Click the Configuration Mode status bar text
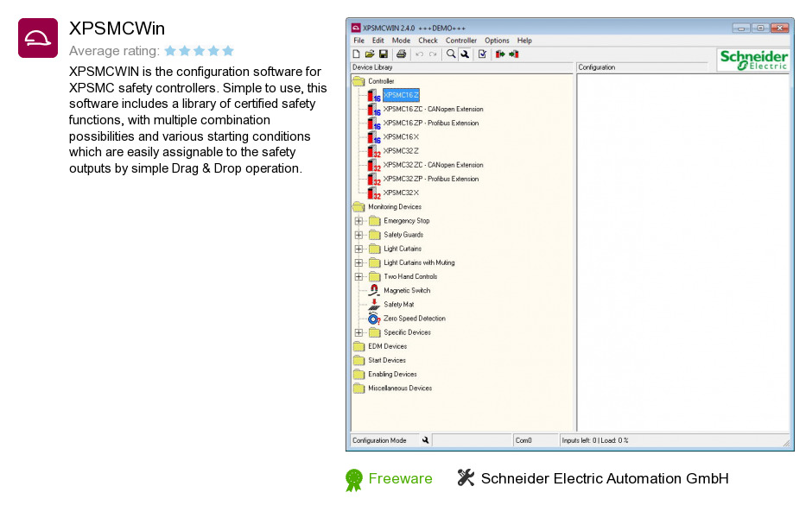Viewport: 812px width, 518px height. 379,440
